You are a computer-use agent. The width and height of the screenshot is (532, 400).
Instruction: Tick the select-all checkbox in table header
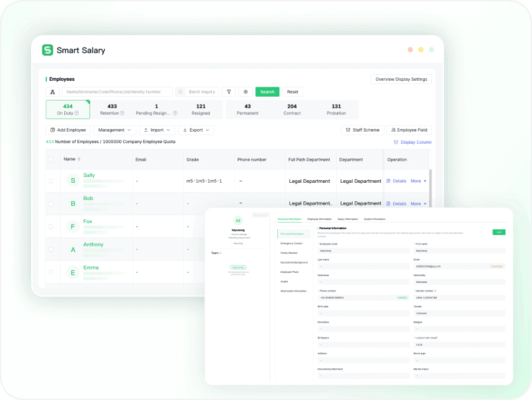(x=51, y=160)
